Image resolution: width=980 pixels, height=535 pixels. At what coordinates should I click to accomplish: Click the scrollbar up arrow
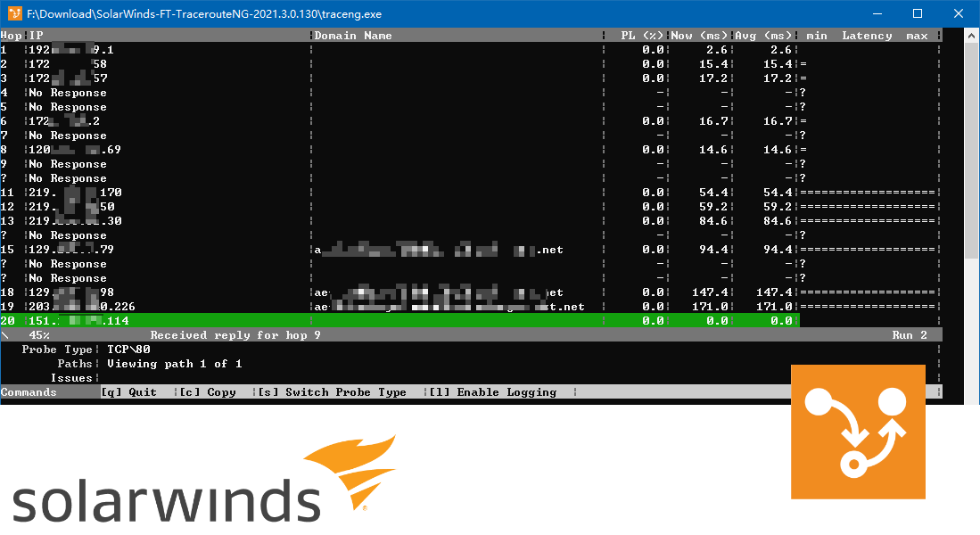tap(971, 37)
